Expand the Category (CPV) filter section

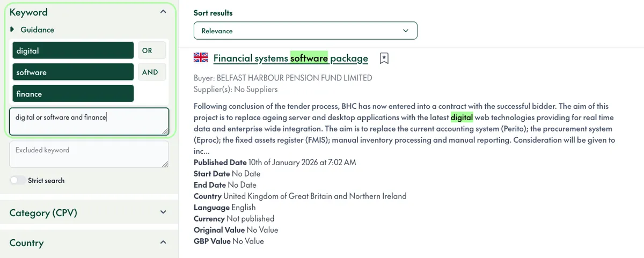163,213
